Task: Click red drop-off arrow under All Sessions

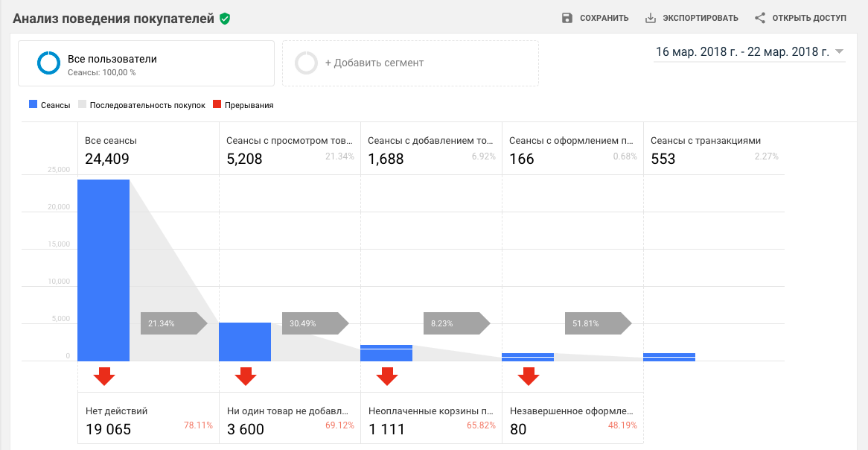Action: (x=104, y=376)
